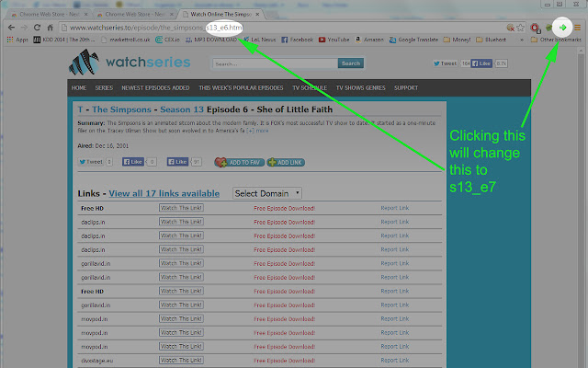Switch to first Chrome Web Store tab
588x368 pixels.
(49, 15)
